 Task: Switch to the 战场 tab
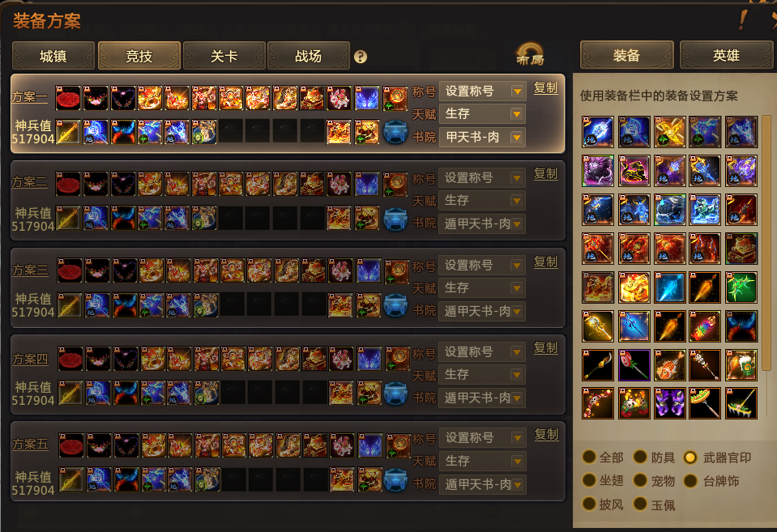coord(308,56)
